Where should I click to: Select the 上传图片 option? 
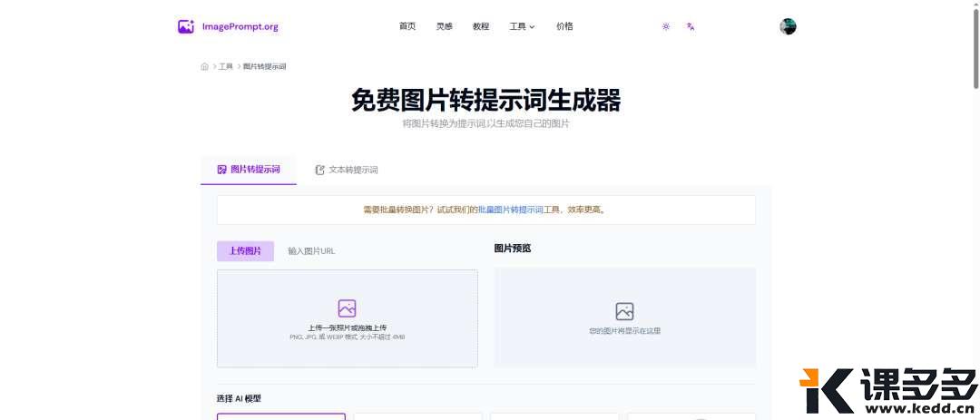point(245,251)
